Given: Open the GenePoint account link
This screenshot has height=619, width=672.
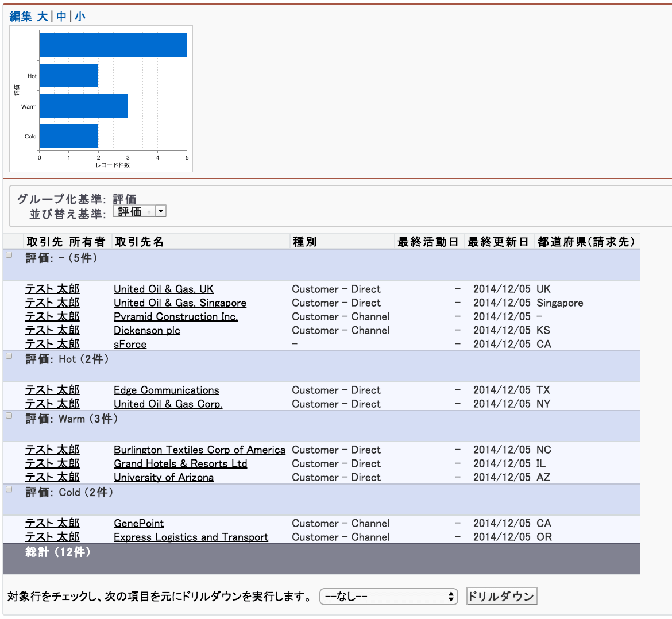Looking at the screenshot, I should pyautogui.click(x=138, y=523).
